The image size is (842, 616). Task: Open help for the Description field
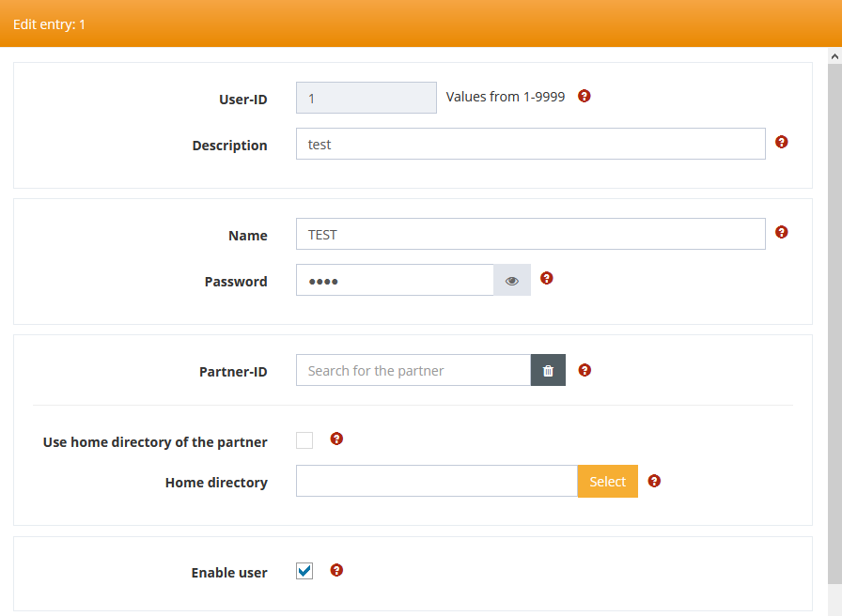click(781, 142)
